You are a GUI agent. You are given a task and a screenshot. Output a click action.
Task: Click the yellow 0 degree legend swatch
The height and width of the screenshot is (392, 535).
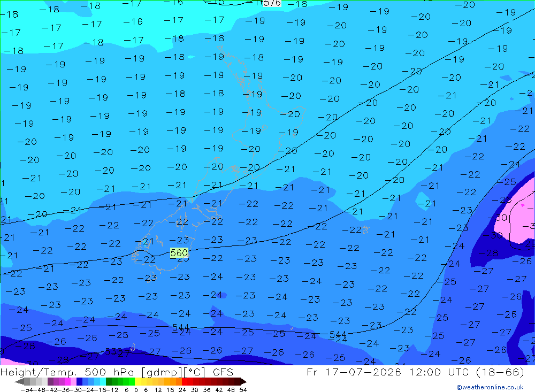coord(137,381)
